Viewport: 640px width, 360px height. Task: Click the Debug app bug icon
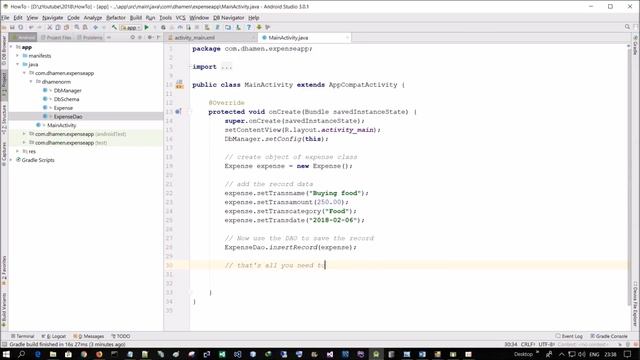pyautogui.click(x=163, y=27)
